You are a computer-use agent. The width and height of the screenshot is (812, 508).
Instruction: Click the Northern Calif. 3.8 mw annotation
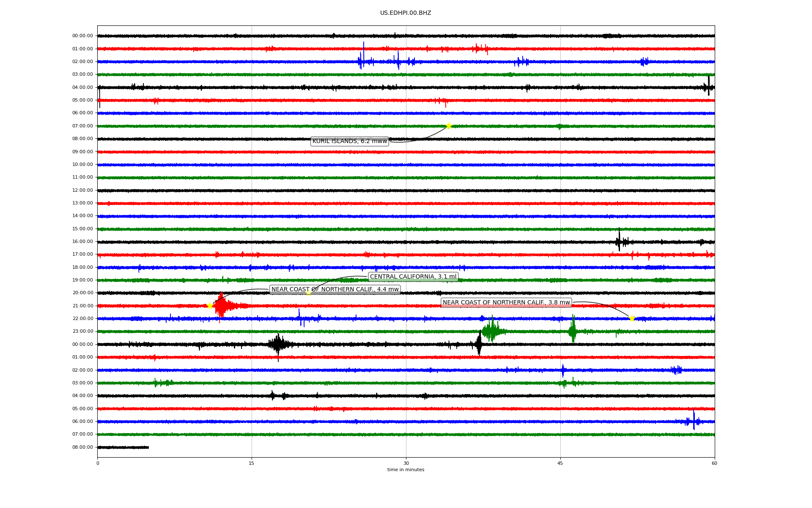coord(506,303)
